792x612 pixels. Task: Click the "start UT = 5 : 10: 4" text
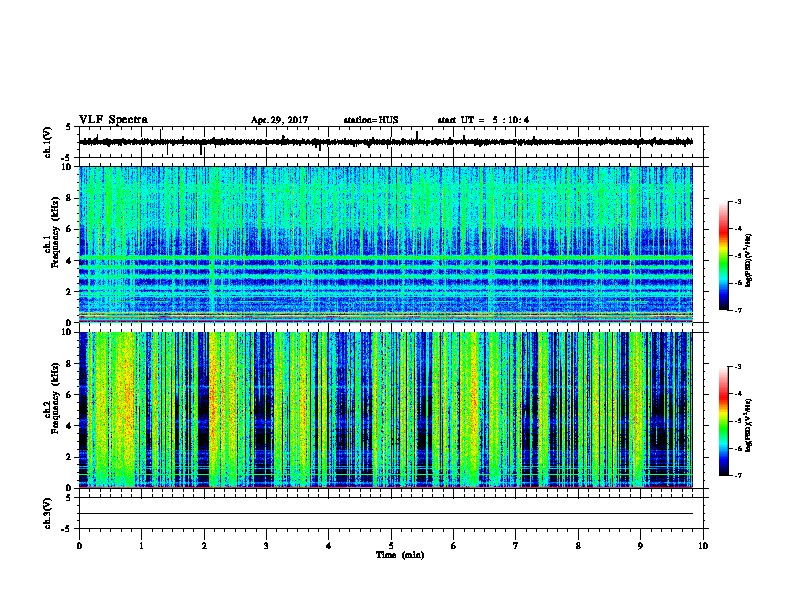pyautogui.click(x=483, y=120)
